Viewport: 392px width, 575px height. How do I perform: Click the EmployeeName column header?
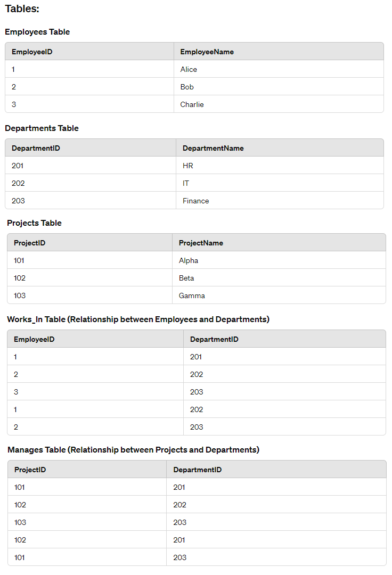tap(207, 52)
